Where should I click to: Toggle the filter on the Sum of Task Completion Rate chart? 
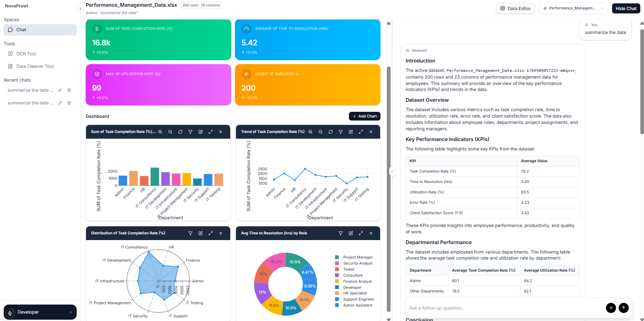click(191, 132)
